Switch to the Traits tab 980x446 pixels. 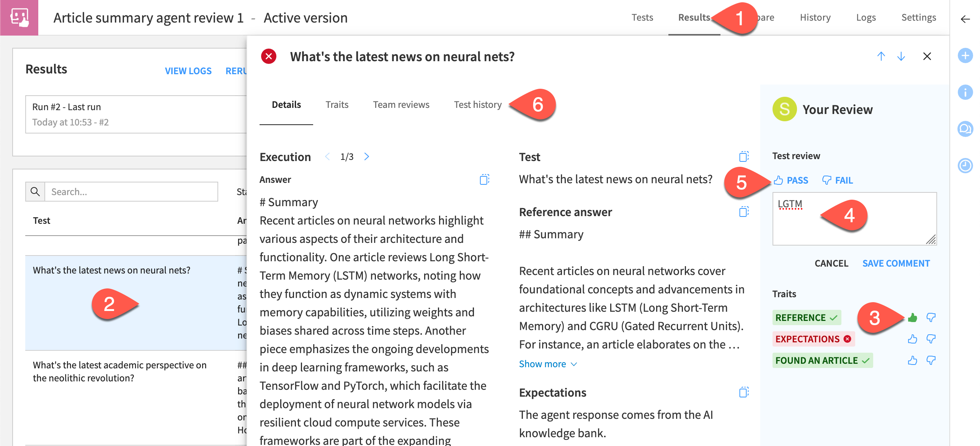tap(337, 104)
